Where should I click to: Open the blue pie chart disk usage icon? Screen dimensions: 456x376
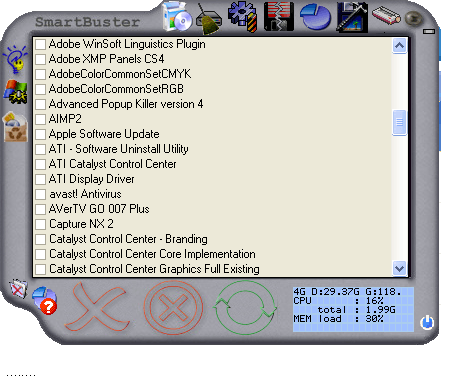tap(315, 17)
